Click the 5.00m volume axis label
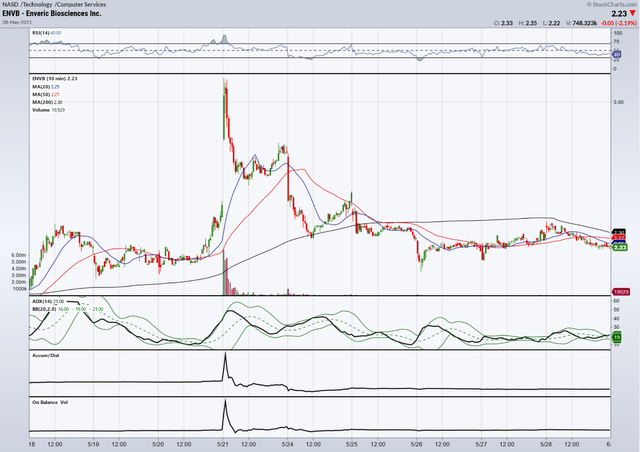This screenshot has width=640, height=452. coord(19,262)
